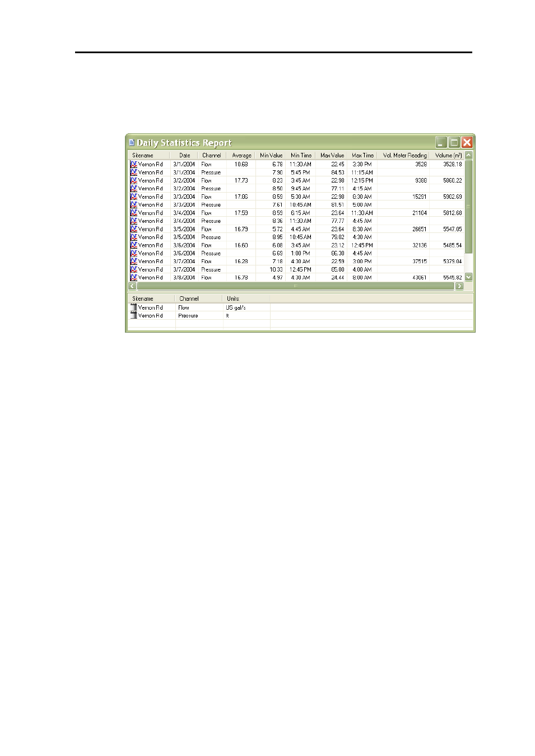Screen dimensions: 535x756
Task: Close the Daily Statistics Report window
Action: click(467, 142)
